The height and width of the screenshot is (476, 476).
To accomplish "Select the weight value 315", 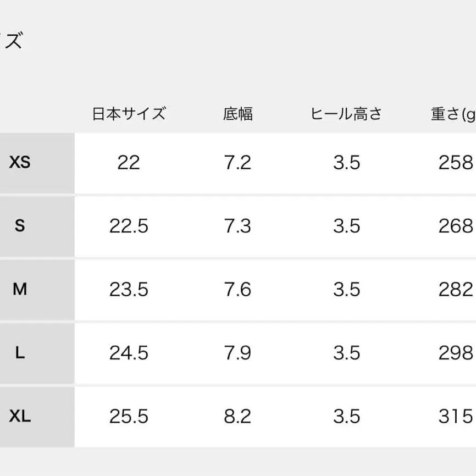I will point(456,417).
